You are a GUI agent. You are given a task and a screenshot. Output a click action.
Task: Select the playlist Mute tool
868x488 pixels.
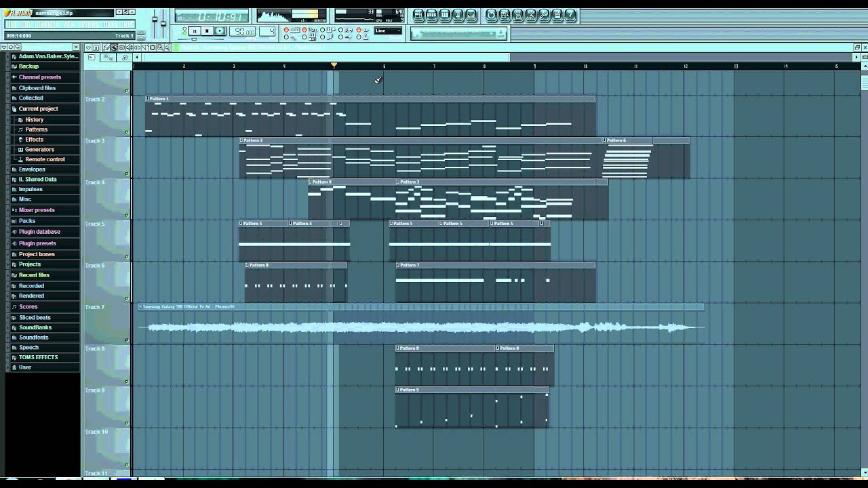(x=130, y=47)
